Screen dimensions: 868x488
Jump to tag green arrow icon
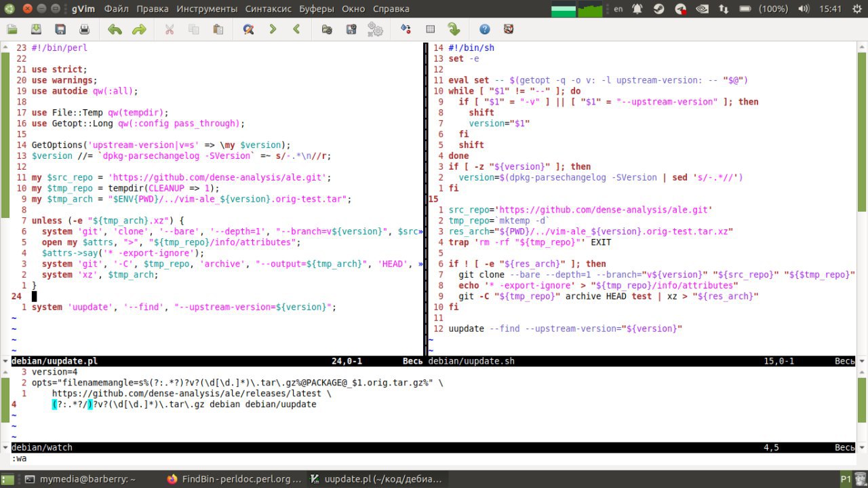[x=454, y=29]
